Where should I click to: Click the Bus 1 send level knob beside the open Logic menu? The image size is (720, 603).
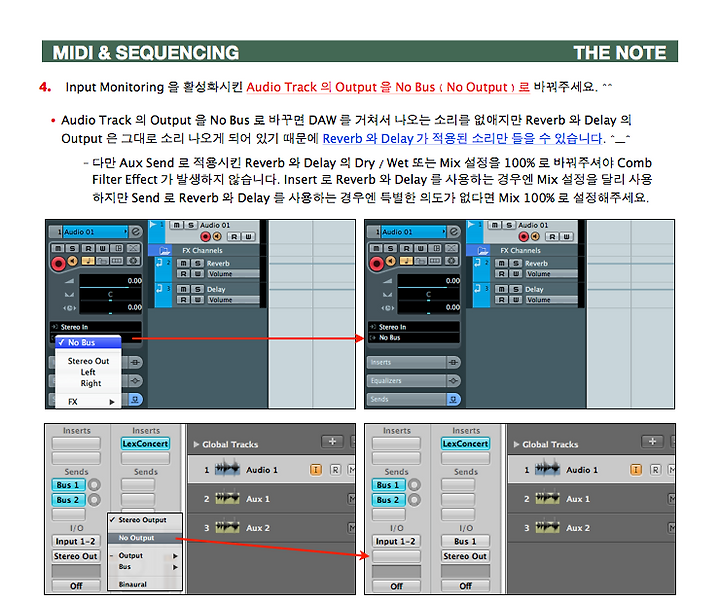[94, 485]
